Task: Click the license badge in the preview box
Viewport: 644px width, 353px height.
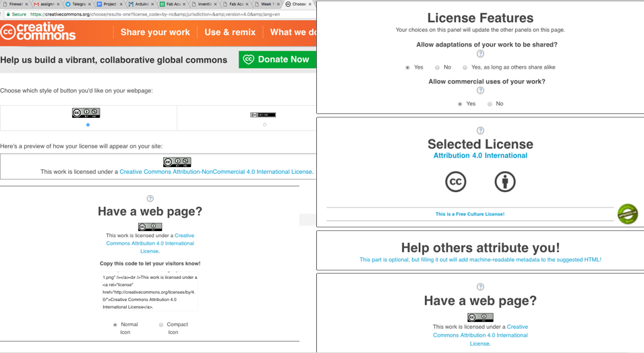Action: [x=177, y=162]
